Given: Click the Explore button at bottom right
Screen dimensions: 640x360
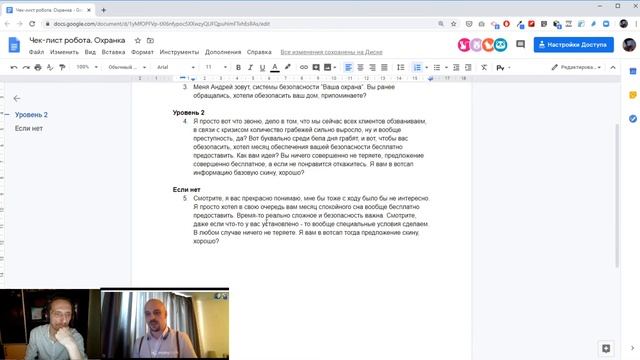Looking at the screenshot, I should point(606,348).
